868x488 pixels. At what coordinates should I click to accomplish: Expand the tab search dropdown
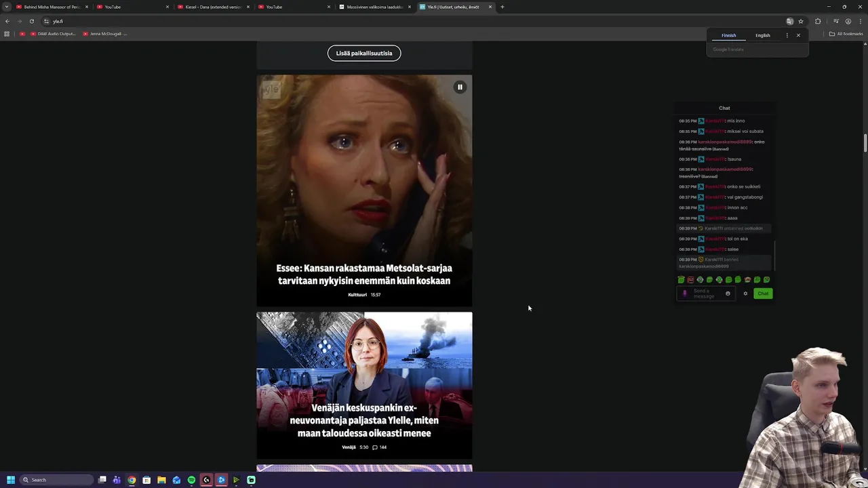[7, 7]
